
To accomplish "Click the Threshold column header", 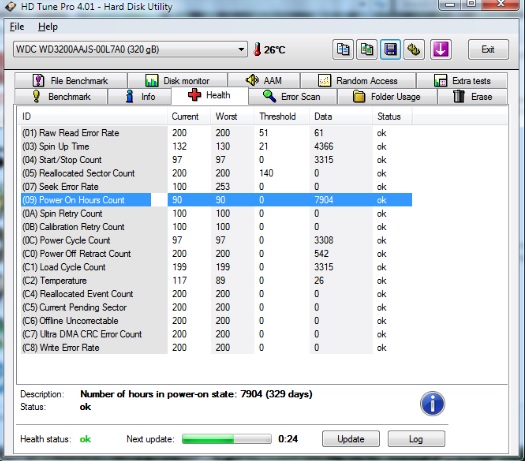I will (x=282, y=117).
